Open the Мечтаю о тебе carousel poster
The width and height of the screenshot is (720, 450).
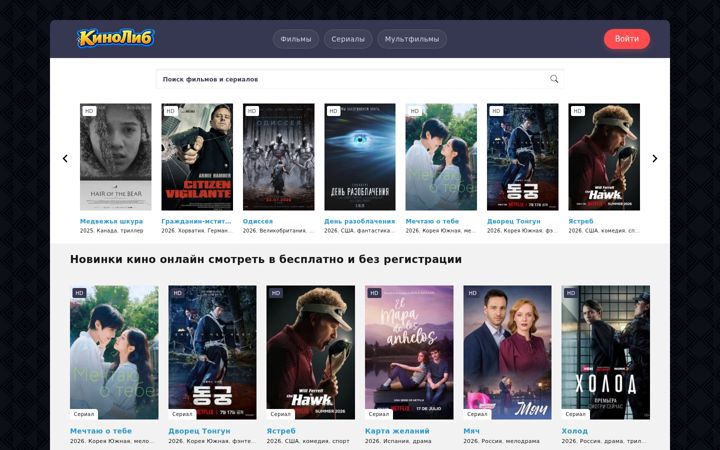441,157
